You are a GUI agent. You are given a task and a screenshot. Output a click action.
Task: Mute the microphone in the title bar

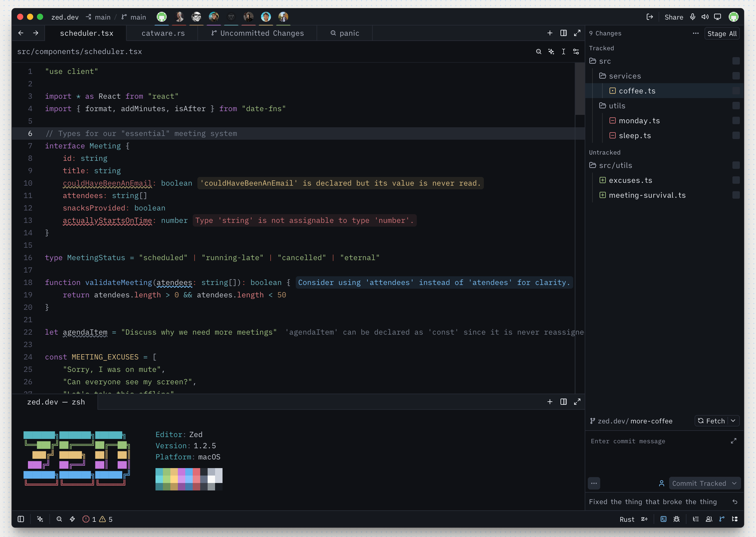(x=692, y=17)
